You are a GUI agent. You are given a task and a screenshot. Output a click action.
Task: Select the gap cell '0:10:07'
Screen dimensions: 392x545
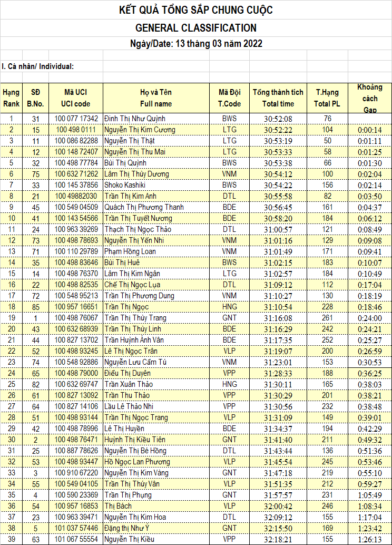pos(370,262)
